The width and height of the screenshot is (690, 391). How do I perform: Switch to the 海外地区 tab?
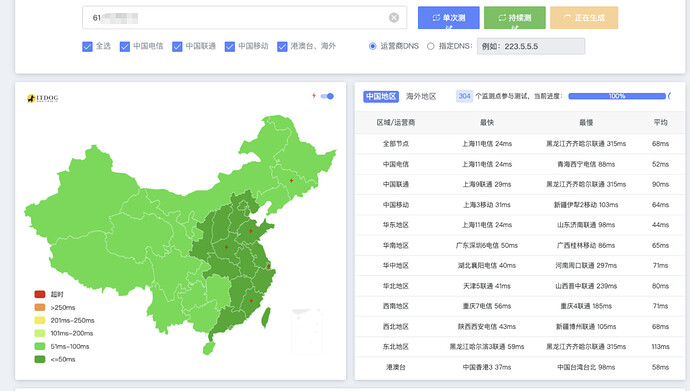(x=421, y=96)
